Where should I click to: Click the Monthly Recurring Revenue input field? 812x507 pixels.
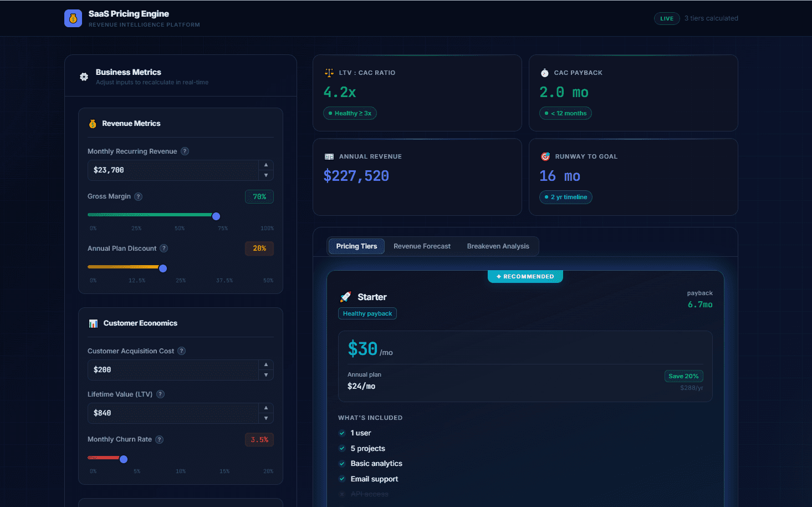[173, 170]
